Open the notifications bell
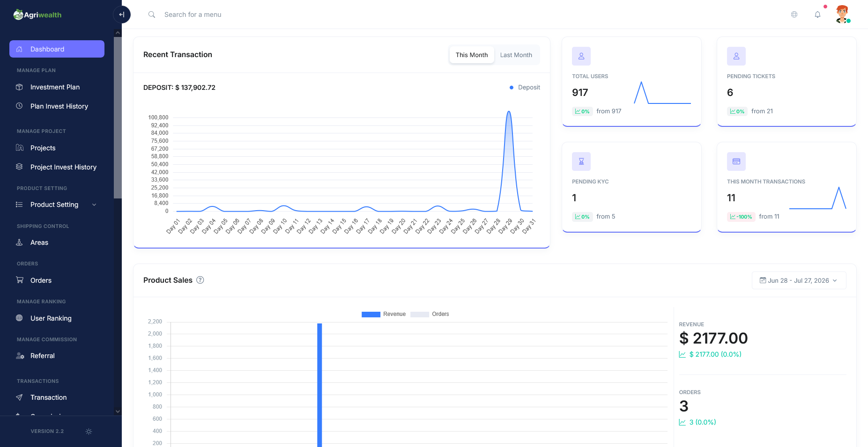The height and width of the screenshot is (447, 868). 817,15
